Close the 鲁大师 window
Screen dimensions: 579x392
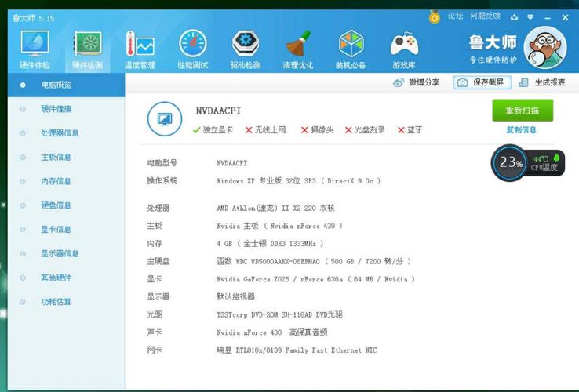[565, 17]
